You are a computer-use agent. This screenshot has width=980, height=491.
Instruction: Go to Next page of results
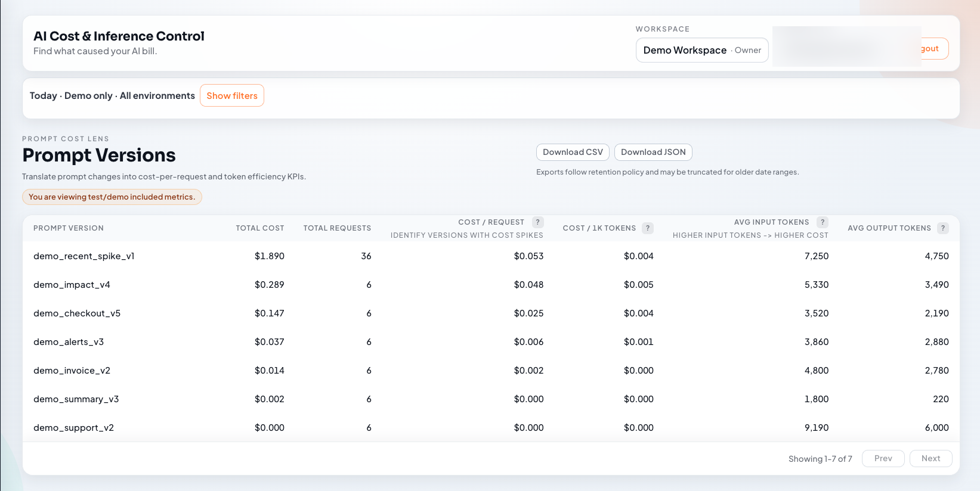point(930,458)
